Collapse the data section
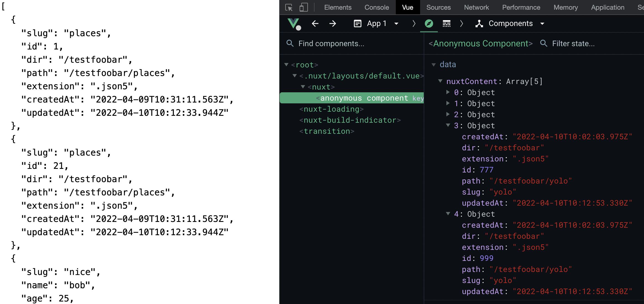The image size is (644, 304). (x=434, y=65)
